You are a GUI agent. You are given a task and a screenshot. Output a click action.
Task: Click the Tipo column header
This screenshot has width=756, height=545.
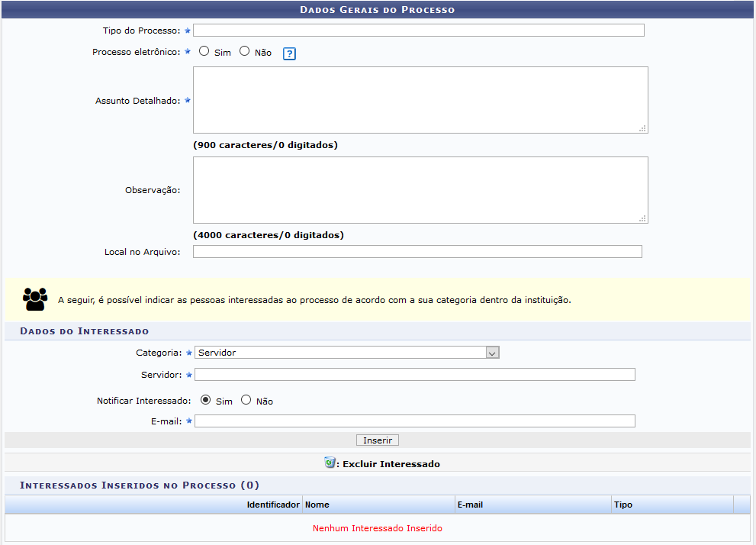[x=623, y=505]
